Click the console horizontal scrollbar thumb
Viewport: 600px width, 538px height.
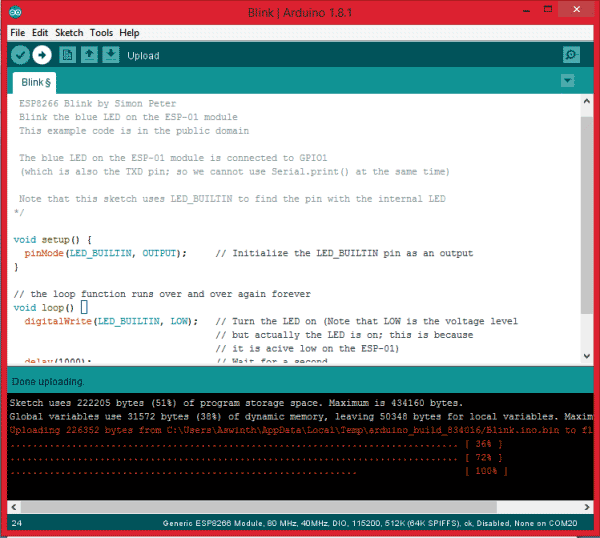click(x=259, y=507)
